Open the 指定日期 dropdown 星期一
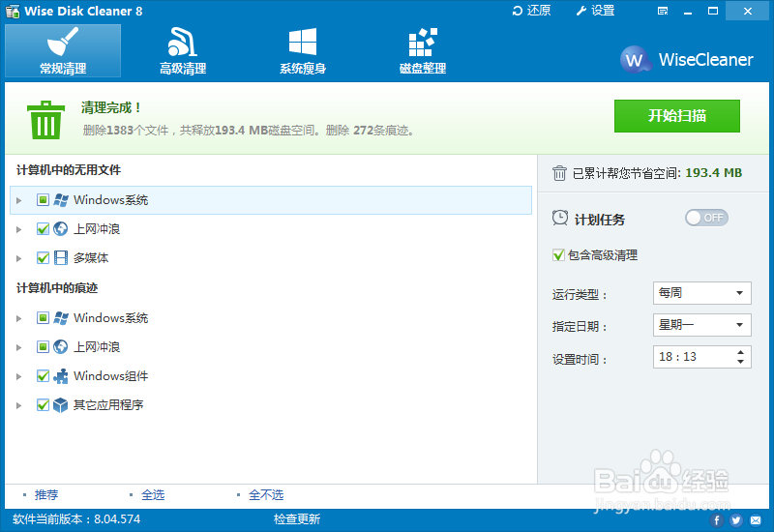774x532 pixels. 702,325
